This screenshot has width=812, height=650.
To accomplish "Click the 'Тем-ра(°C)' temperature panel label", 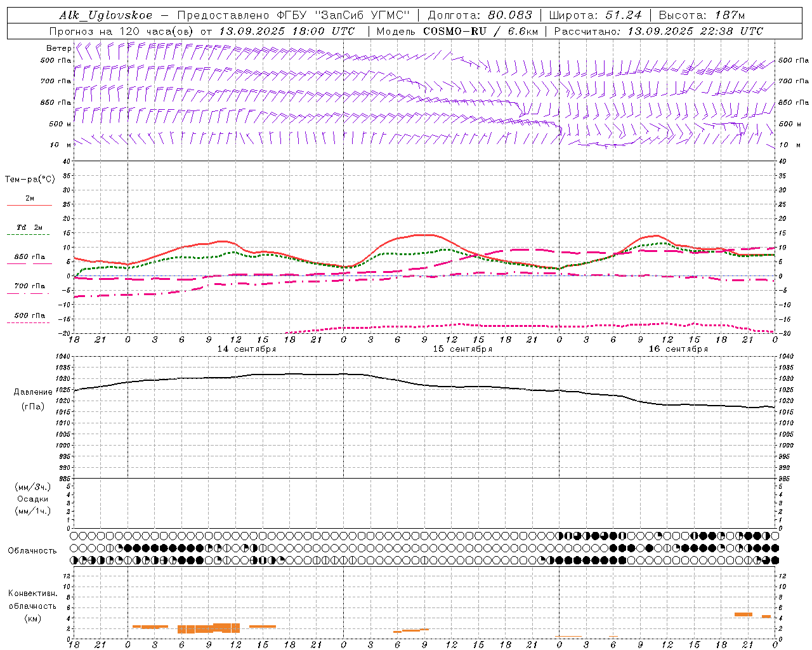I will [x=30, y=180].
